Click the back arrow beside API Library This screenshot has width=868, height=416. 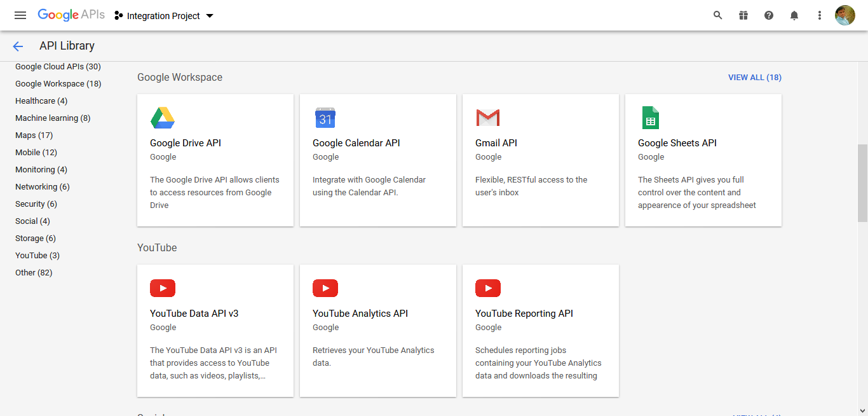pos(18,46)
